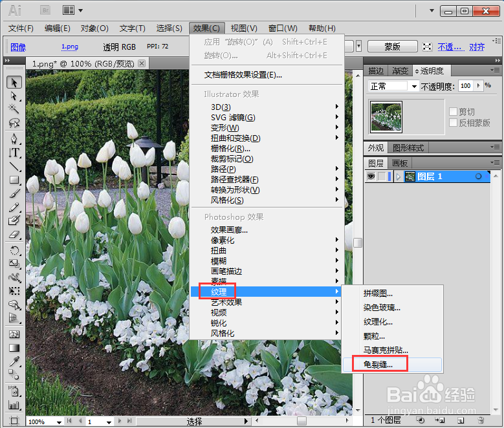This screenshot has width=504, height=428.
Task: Open the Transparency panel options menu
Action: point(495,70)
